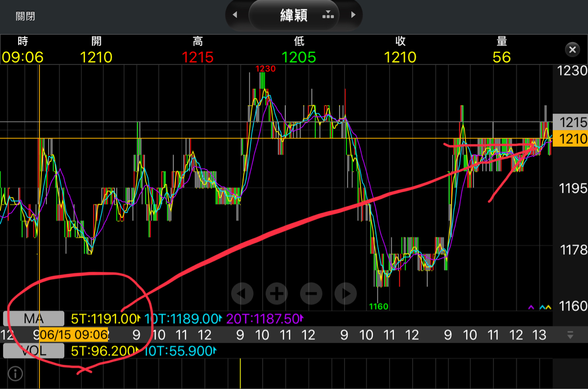Image resolution: width=588 pixels, height=389 pixels.
Task: Go to the next stock with right arrow
Action: tap(353, 15)
